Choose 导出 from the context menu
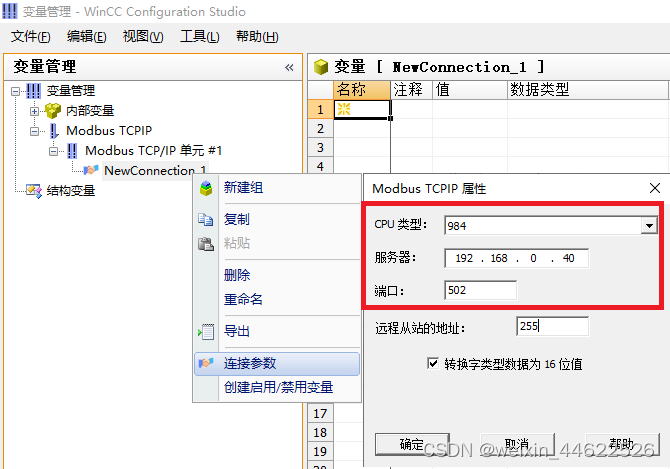The image size is (670, 469). coord(277,331)
